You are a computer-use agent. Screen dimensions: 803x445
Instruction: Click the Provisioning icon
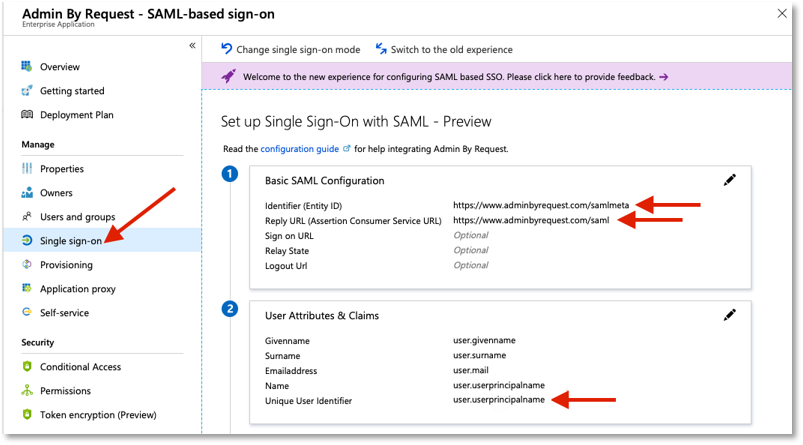pyautogui.click(x=27, y=264)
